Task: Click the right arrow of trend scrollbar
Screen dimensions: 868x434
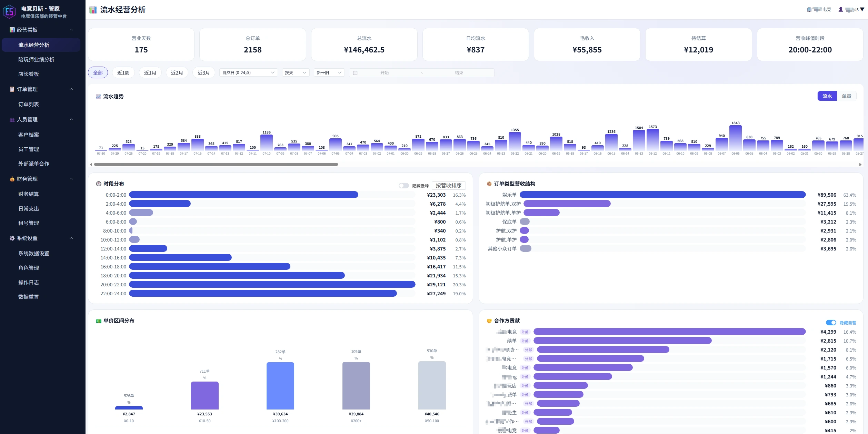Action: point(860,165)
